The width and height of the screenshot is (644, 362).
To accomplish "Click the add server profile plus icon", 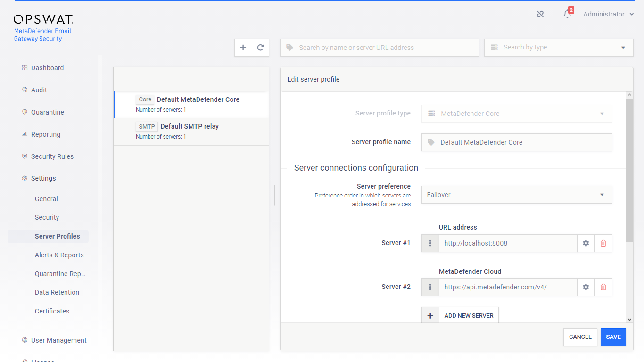I will click(243, 48).
